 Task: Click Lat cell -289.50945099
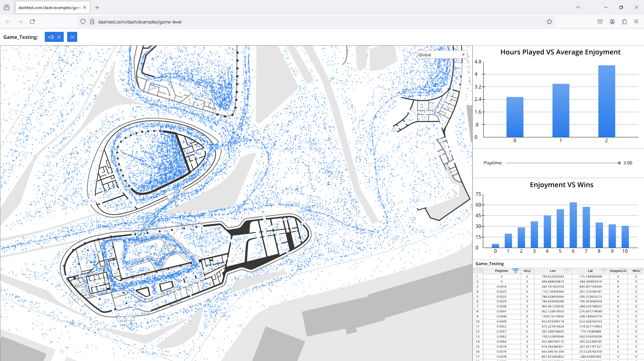pos(590,357)
